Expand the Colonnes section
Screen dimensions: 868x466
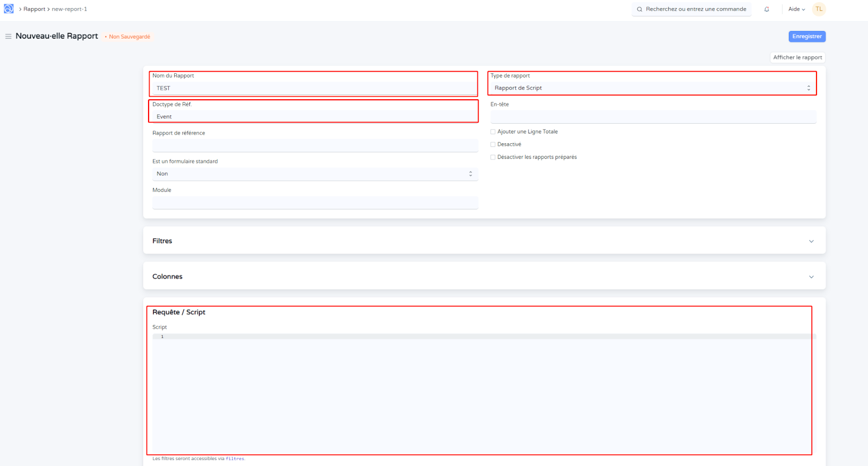[x=484, y=277]
